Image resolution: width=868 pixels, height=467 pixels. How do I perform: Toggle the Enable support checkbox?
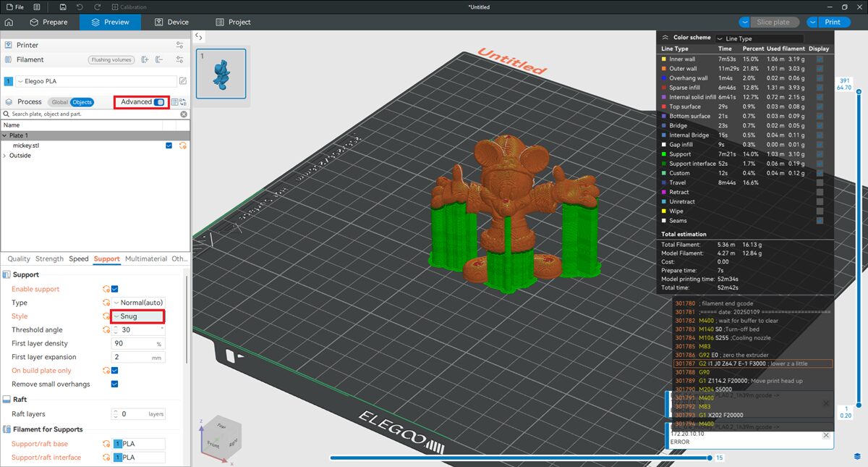pos(114,289)
